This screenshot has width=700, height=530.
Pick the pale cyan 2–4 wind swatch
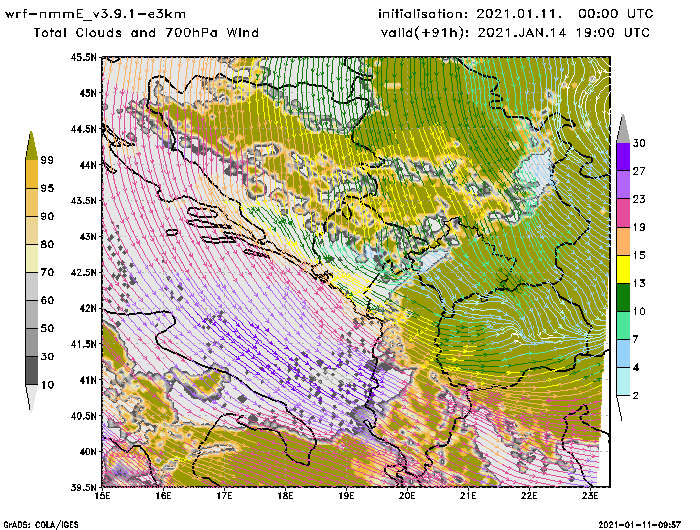pos(623,381)
